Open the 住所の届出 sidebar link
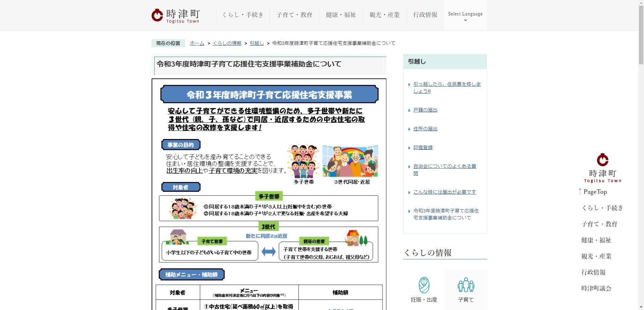The width and height of the screenshot is (644, 310). [425, 128]
